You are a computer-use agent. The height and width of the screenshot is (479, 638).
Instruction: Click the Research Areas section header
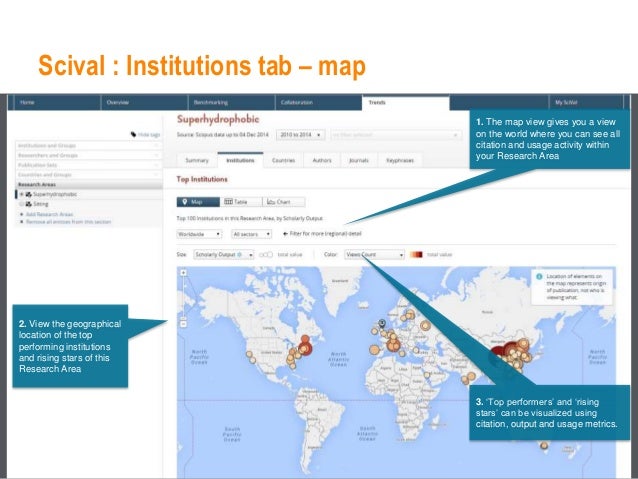click(88, 184)
